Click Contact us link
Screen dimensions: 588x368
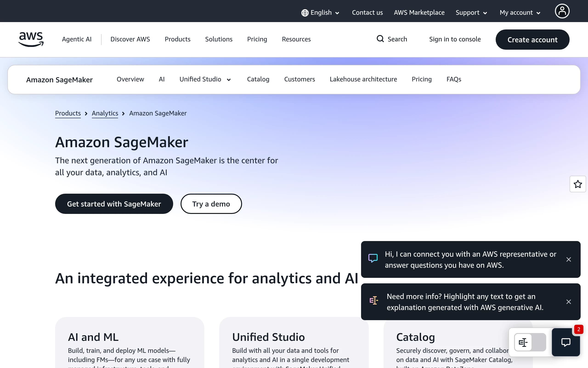point(367,13)
